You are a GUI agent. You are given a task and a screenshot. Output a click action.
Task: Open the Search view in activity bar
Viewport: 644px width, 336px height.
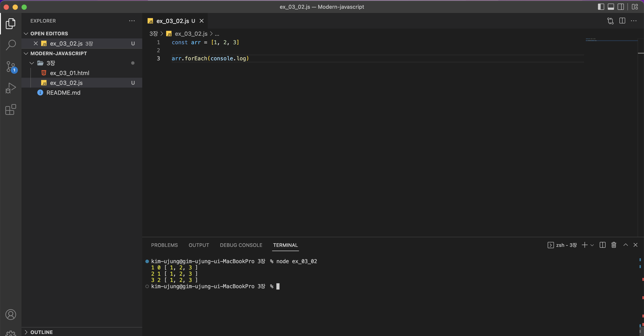pos(11,45)
